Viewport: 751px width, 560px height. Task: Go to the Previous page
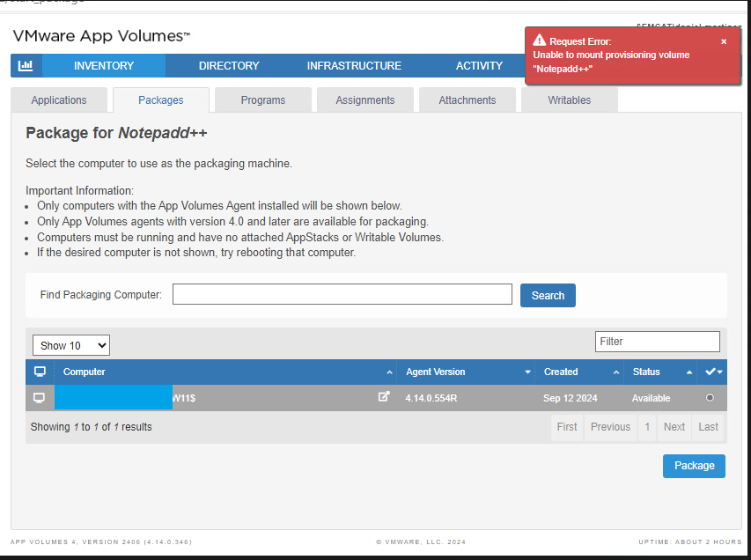click(610, 427)
